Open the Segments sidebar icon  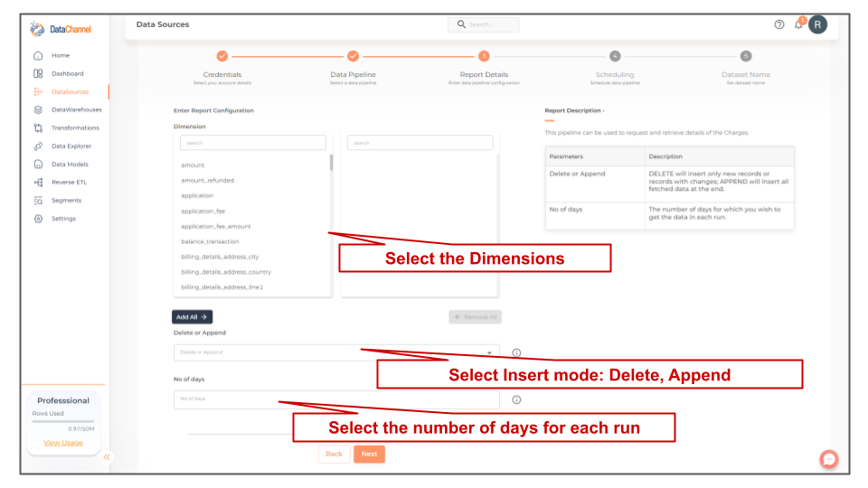coord(38,201)
